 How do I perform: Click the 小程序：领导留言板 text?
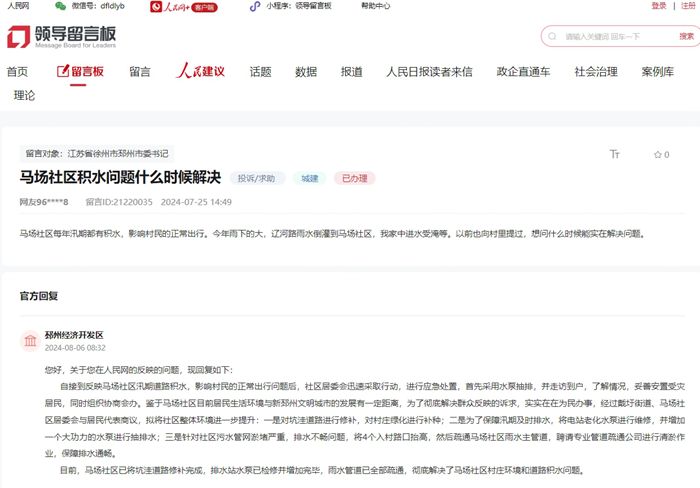[299, 6]
